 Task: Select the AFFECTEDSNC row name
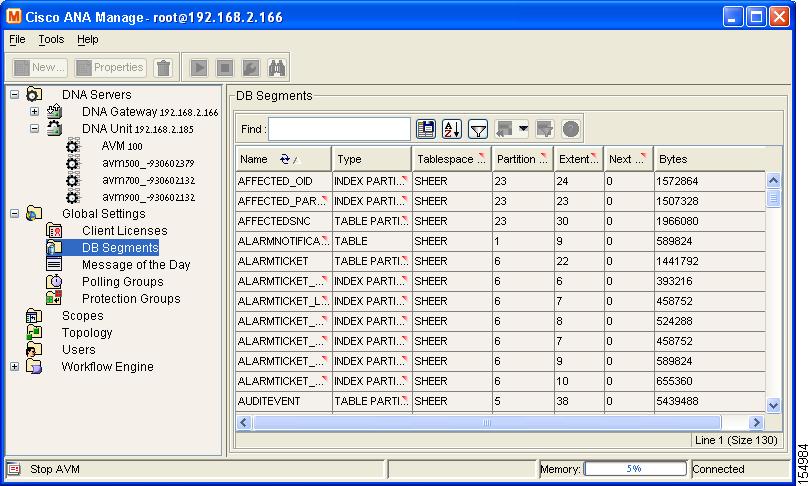(274, 221)
